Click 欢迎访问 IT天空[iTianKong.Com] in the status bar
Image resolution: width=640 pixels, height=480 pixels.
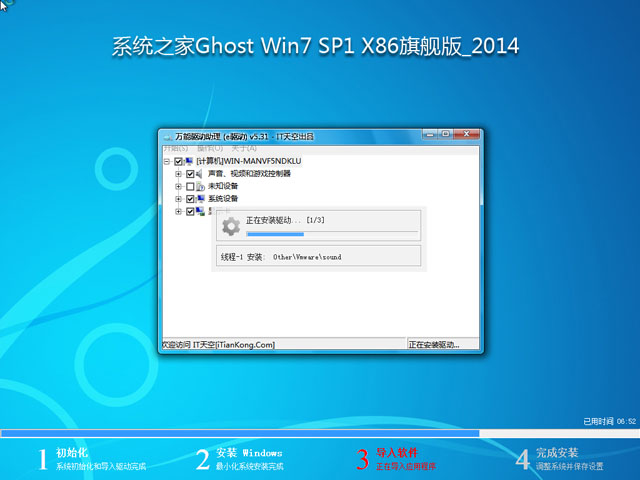tap(218, 345)
